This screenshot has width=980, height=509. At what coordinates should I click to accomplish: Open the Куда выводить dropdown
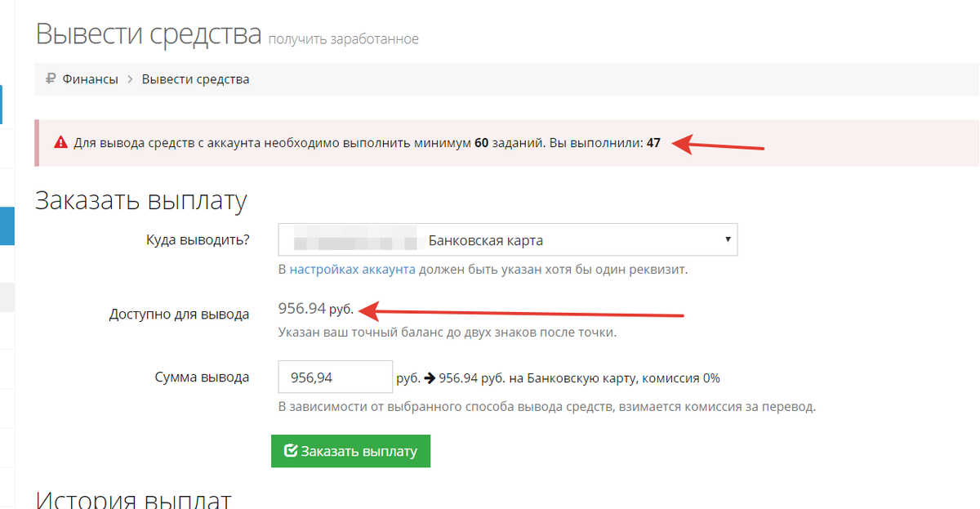coord(507,240)
